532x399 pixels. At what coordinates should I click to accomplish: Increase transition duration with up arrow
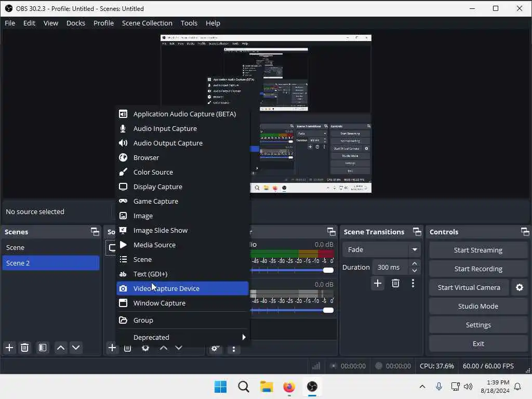[x=415, y=263]
